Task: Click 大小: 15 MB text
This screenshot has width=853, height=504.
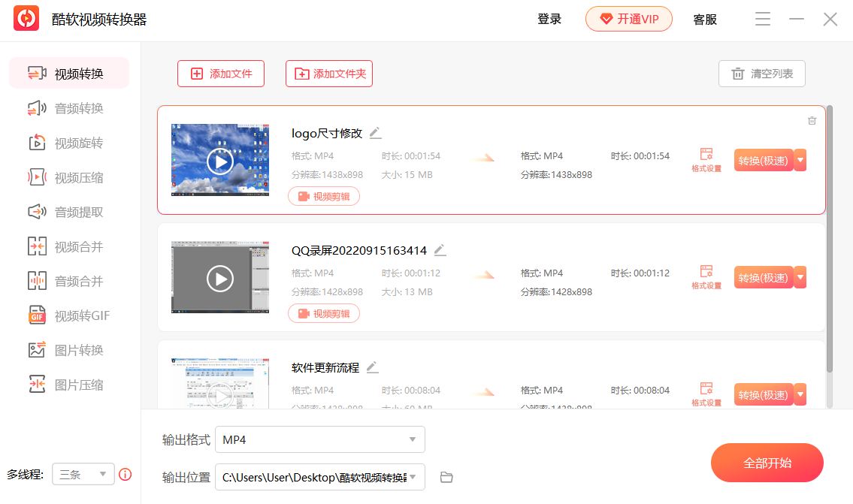Action: click(407, 174)
